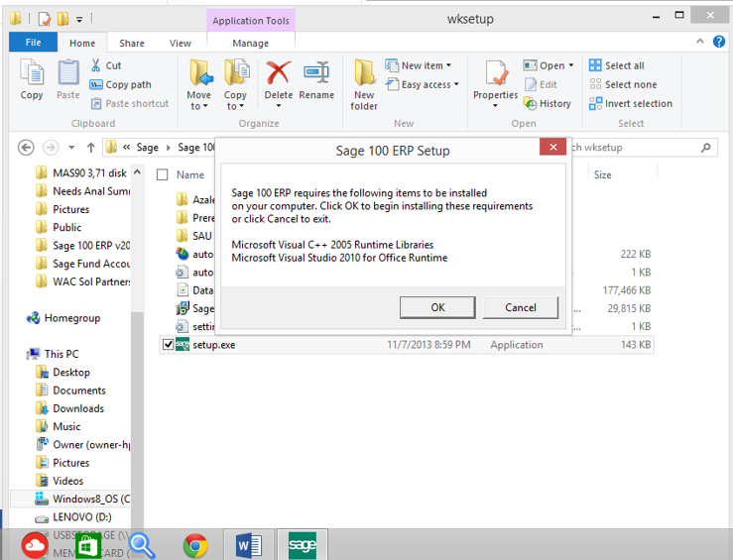The height and width of the screenshot is (560, 733).
Task: Open Explorer Help question mark icon
Action: point(718,42)
